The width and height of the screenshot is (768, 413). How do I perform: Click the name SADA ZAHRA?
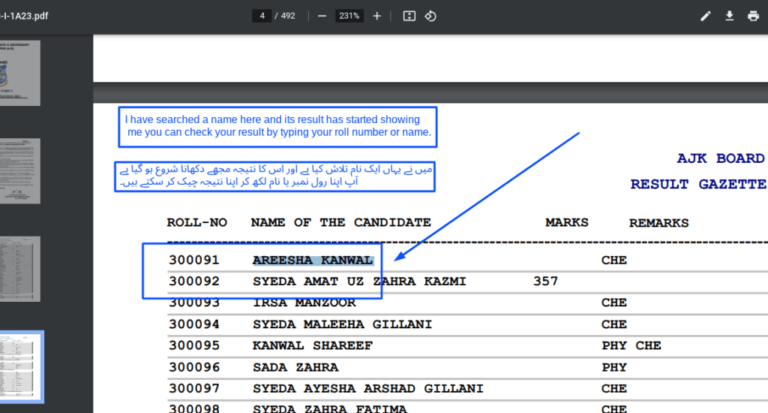[x=295, y=367]
